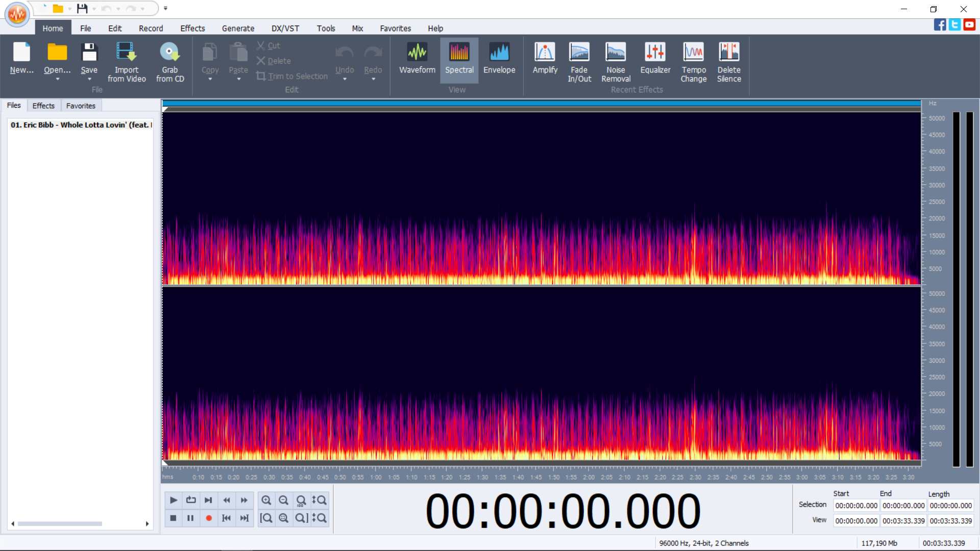Open the Delete Silence effect
The width and height of the screenshot is (980, 551).
[729, 62]
